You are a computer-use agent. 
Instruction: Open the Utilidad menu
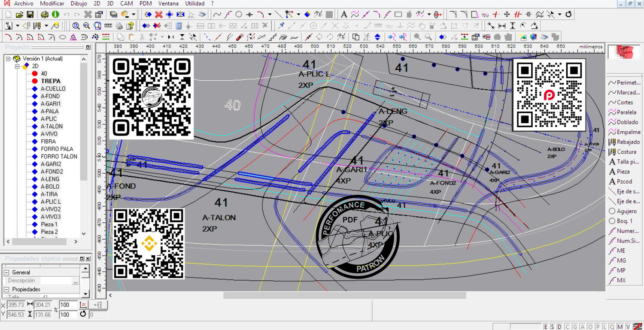click(x=195, y=3)
